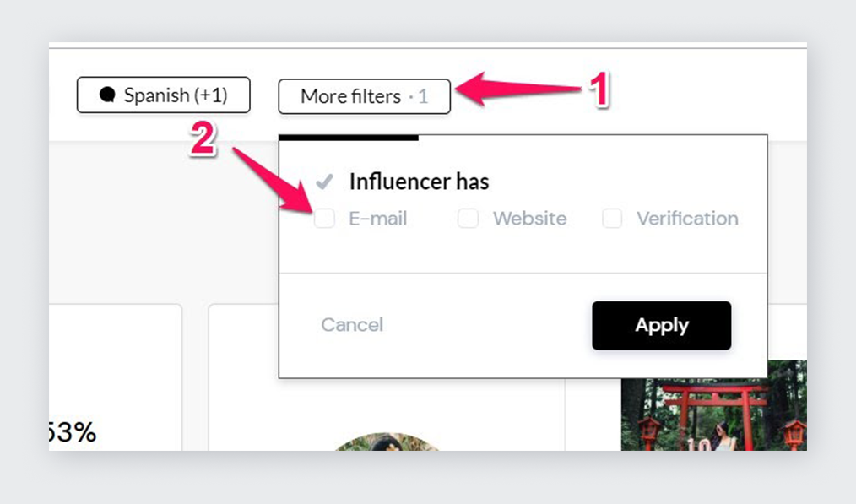Check the Verification checkbox
Image resolution: width=856 pixels, height=504 pixels.
(x=612, y=219)
